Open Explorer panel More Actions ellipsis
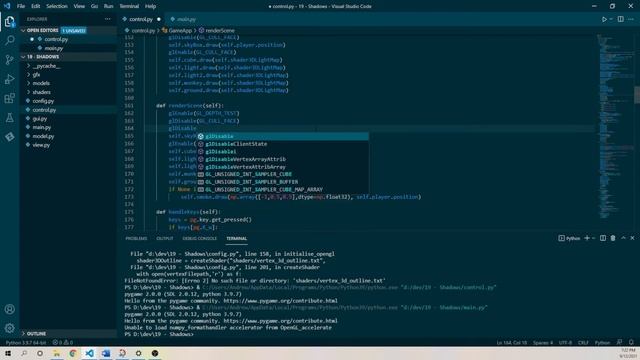The height and width of the screenshot is (360, 640). point(107,19)
